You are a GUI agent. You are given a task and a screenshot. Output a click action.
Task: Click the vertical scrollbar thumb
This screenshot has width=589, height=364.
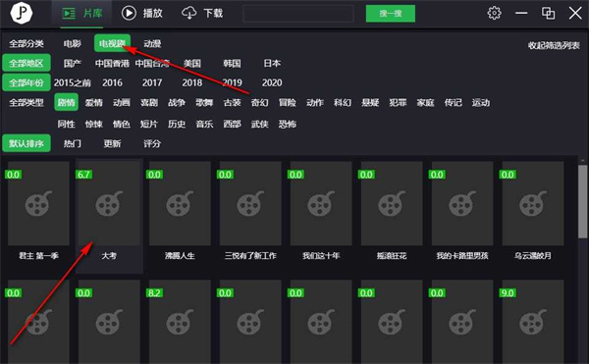(582, 201)
